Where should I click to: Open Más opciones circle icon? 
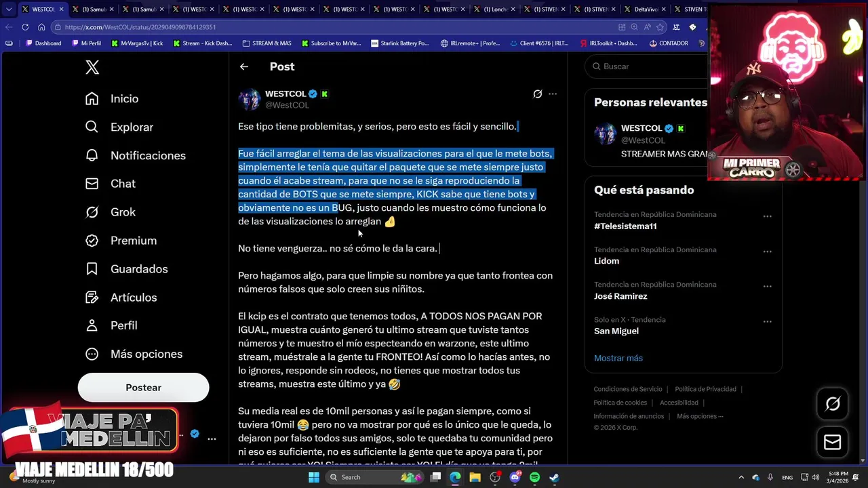click(92, 354)
